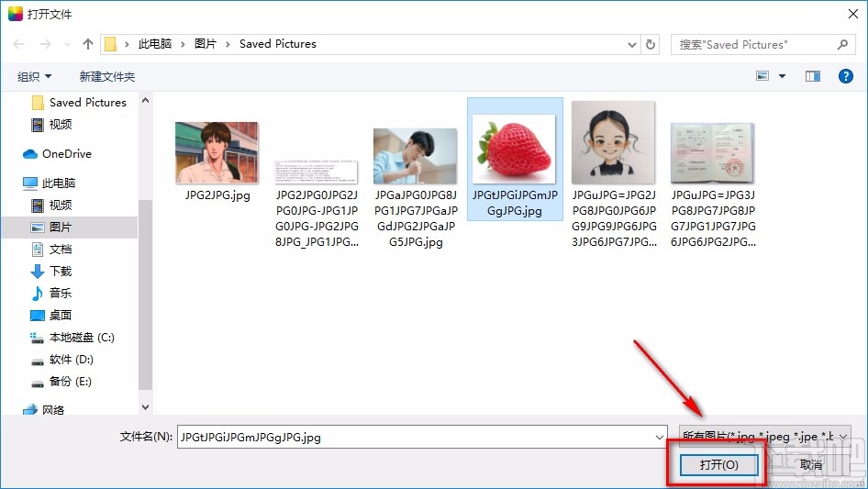The height and width of the screenshot is (489, 868).
Task: Close the 打开文件 dialog
Action: point(853,14)
